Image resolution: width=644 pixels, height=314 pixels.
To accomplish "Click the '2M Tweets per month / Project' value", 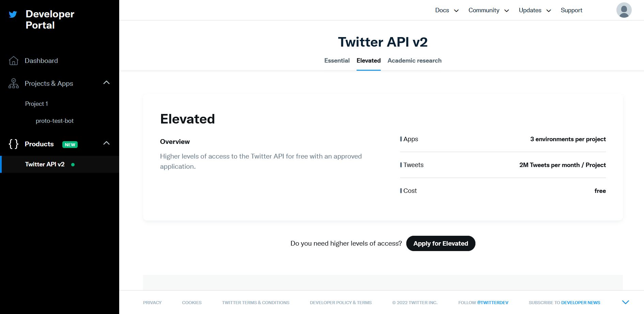I will 563,165.
